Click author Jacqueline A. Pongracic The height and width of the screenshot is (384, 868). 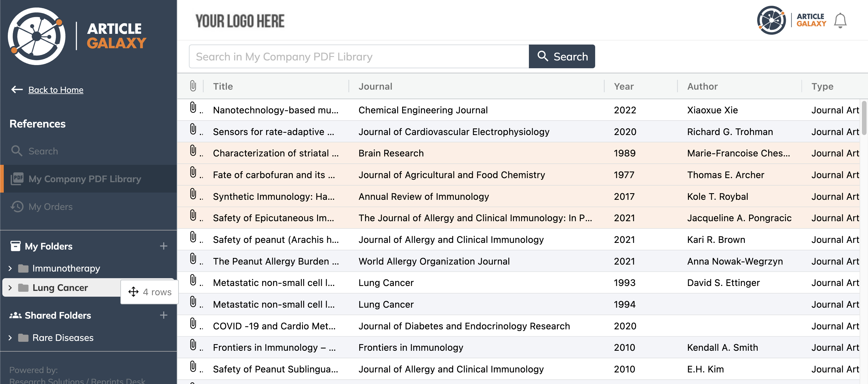[x=739, y=218]
